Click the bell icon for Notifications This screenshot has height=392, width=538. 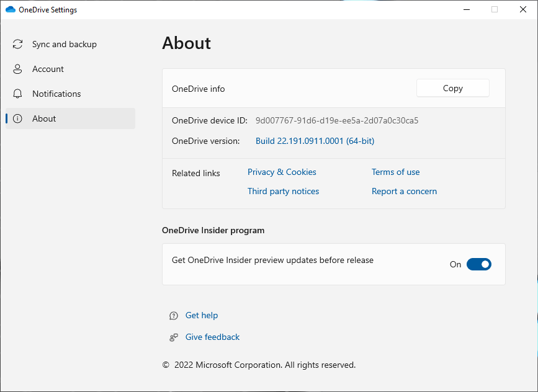tap(18, 94)
